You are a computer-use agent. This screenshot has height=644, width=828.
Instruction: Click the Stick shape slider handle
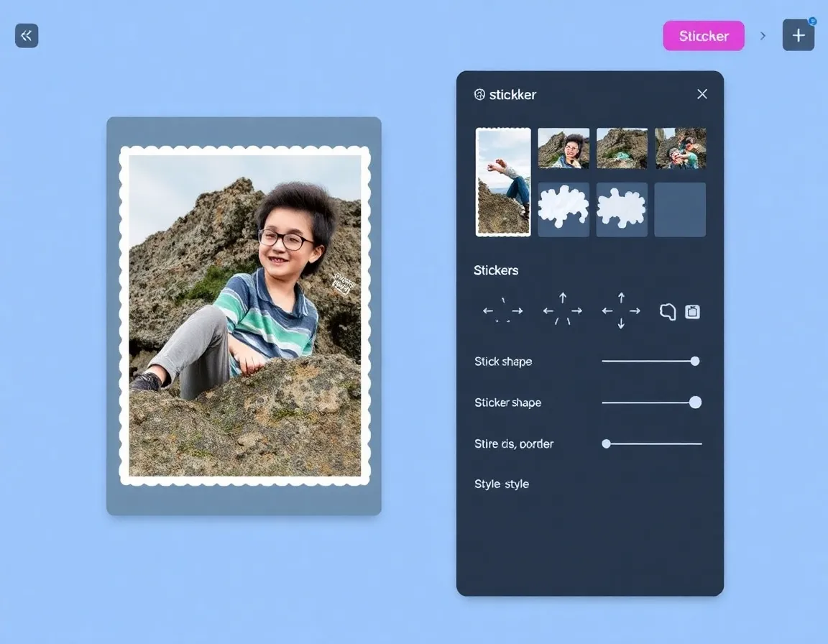695,362
